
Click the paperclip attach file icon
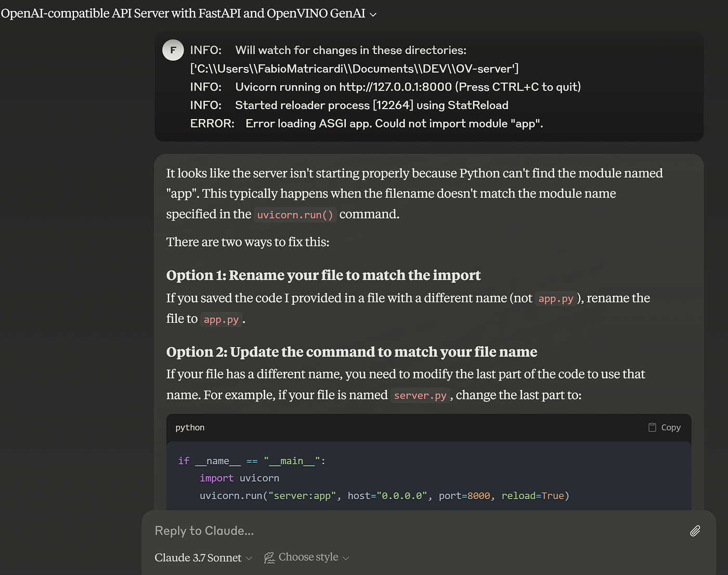[695, 531]
